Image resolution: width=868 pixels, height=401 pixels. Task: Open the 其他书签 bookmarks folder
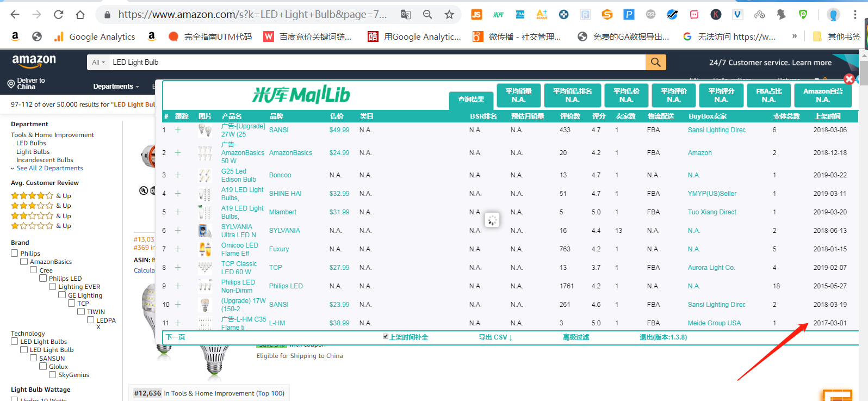click(836, 36)
